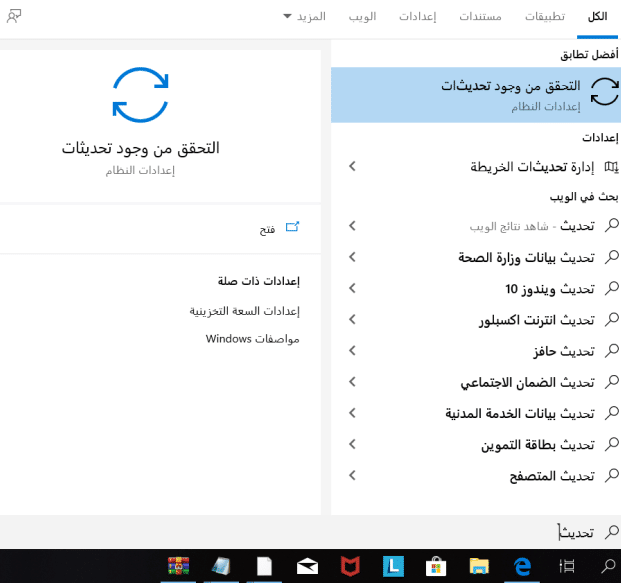
Task: Select best match التحقق من وجود تحديثات
Action: pos(476,95)
